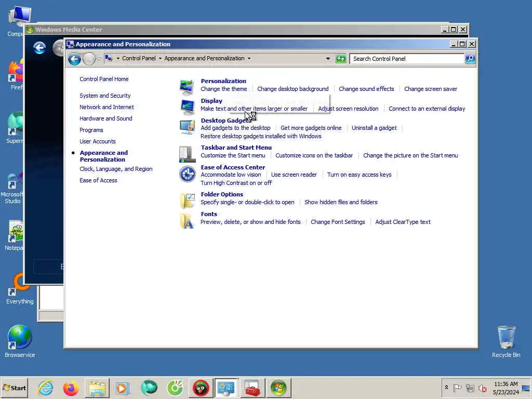Open Windows Explorer from the taskbar

point(97,388)
